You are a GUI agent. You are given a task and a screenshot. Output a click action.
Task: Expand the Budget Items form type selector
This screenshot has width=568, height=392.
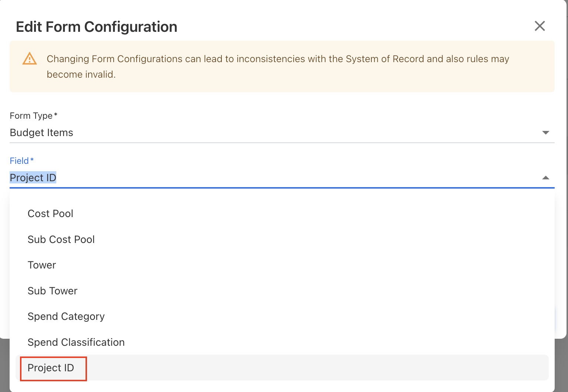pos(546,132)
